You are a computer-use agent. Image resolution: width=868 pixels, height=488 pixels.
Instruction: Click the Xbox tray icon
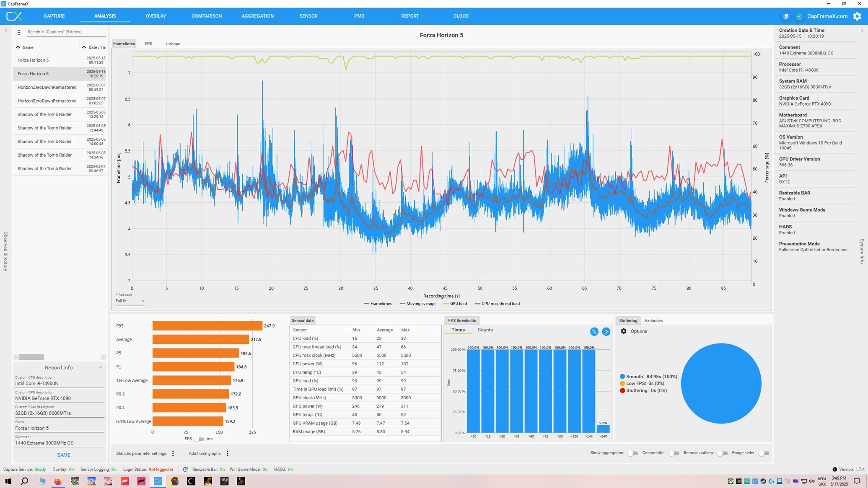pyautogui.click(x=731, y=481)
